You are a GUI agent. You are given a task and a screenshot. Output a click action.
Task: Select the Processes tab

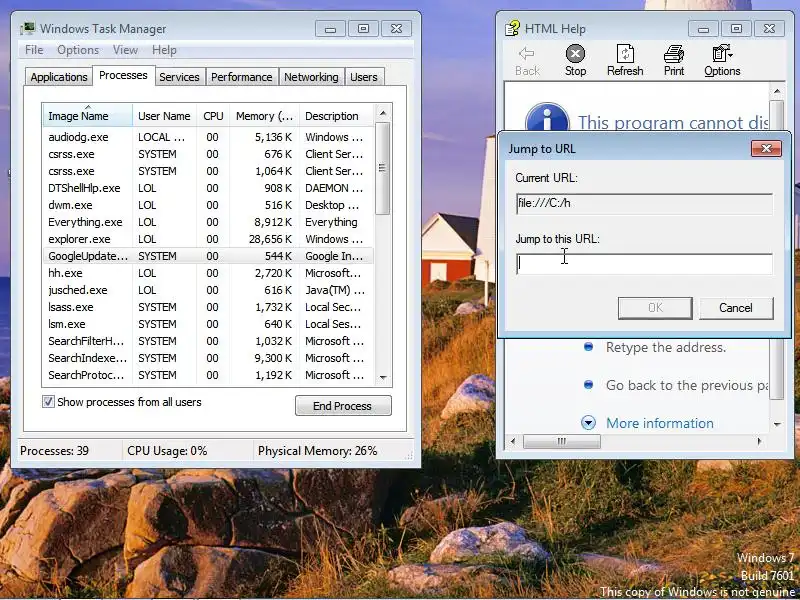point(123,76)
